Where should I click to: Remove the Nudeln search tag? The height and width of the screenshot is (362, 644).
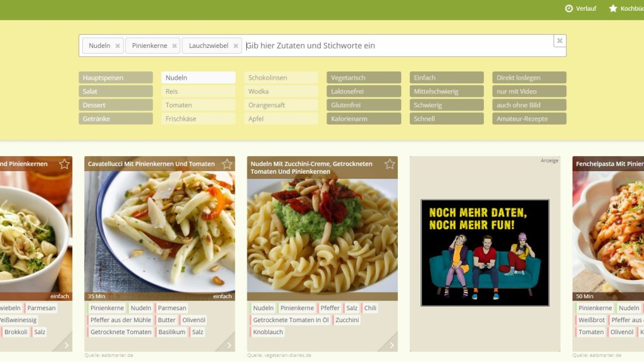[118, 46]
